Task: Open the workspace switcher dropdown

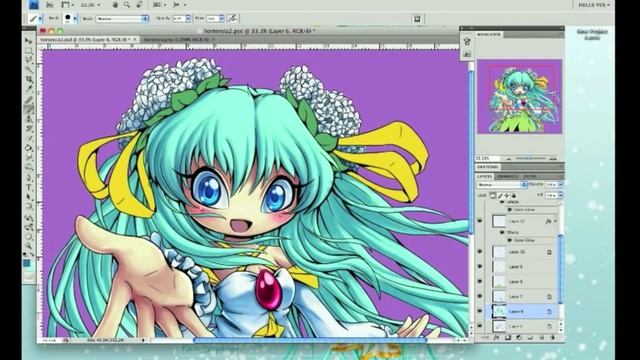Action: click(x=594, y=5)
